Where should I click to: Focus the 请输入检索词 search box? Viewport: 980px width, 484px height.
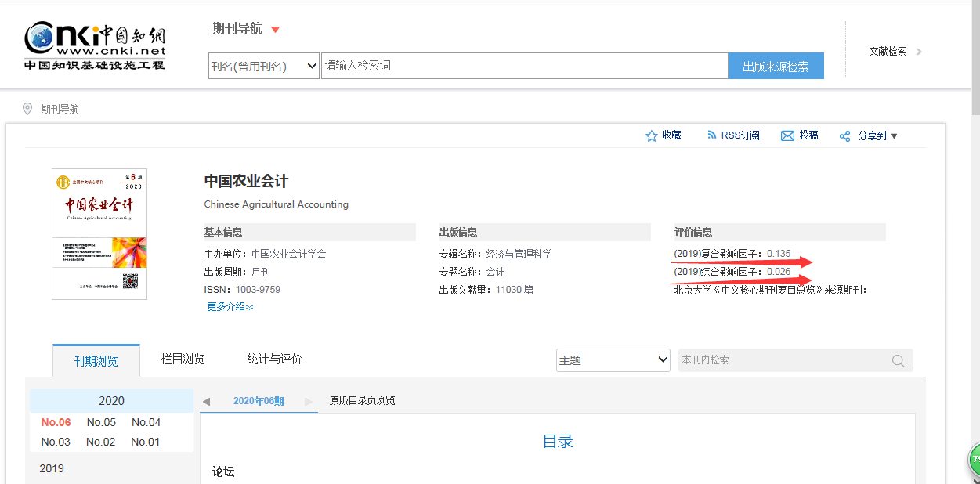tap(524, 66)
